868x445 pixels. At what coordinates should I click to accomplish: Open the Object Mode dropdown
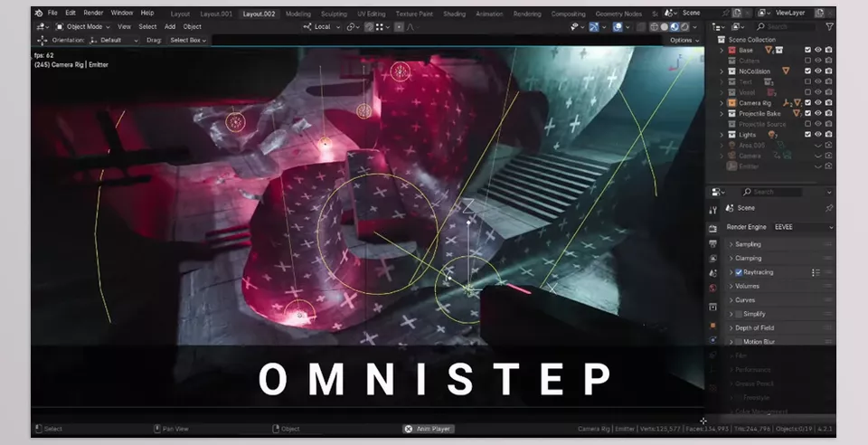pyautogui.click(x=83, y=26)
